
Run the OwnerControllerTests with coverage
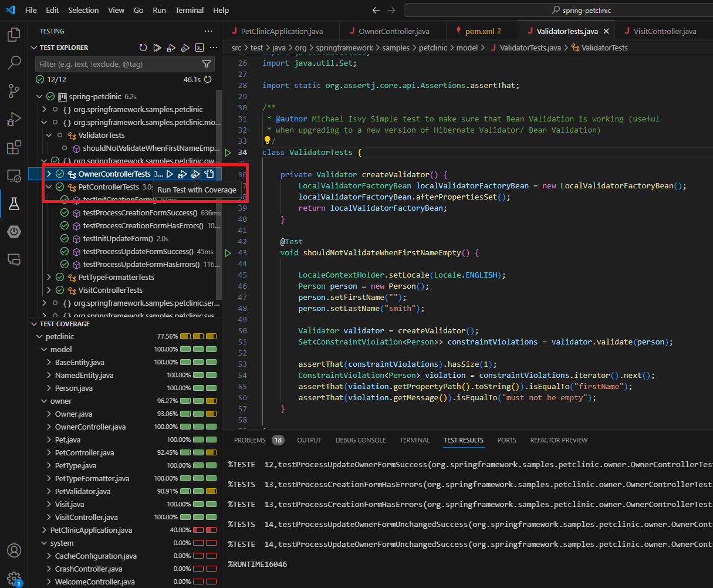(195, 174)
